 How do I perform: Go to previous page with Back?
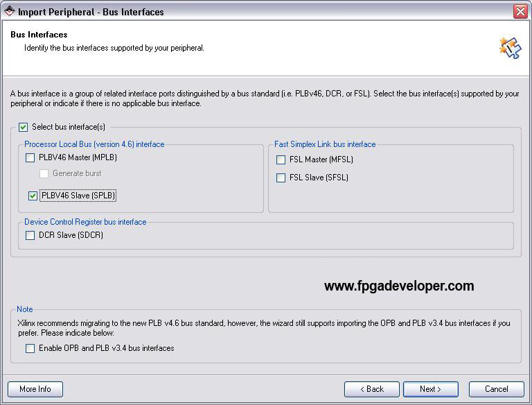pos(372,389)
